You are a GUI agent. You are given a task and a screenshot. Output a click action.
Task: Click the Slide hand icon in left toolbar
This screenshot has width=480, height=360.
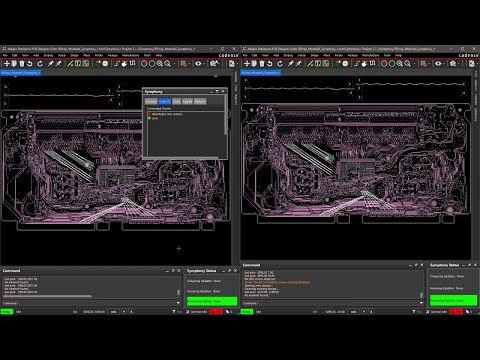pos(124,63)
